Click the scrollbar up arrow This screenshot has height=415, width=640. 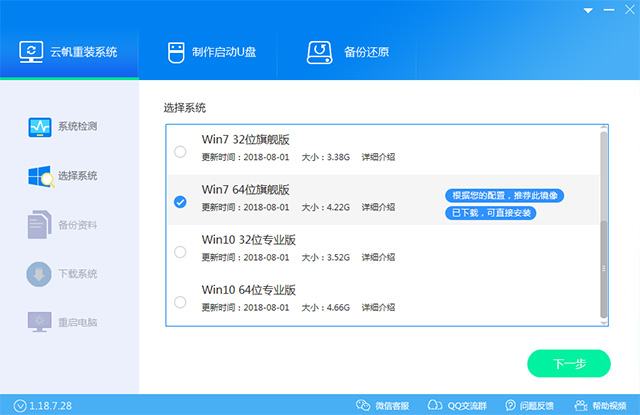pyautogui.click(x=604, y=128)
